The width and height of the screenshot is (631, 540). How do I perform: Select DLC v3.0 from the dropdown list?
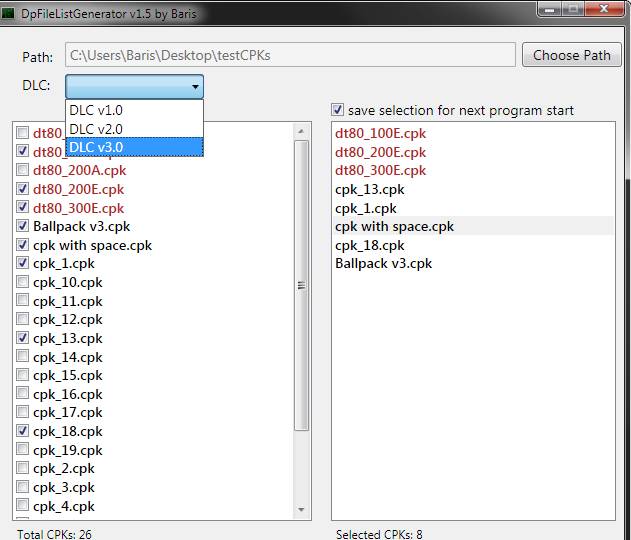pos(134,147)
